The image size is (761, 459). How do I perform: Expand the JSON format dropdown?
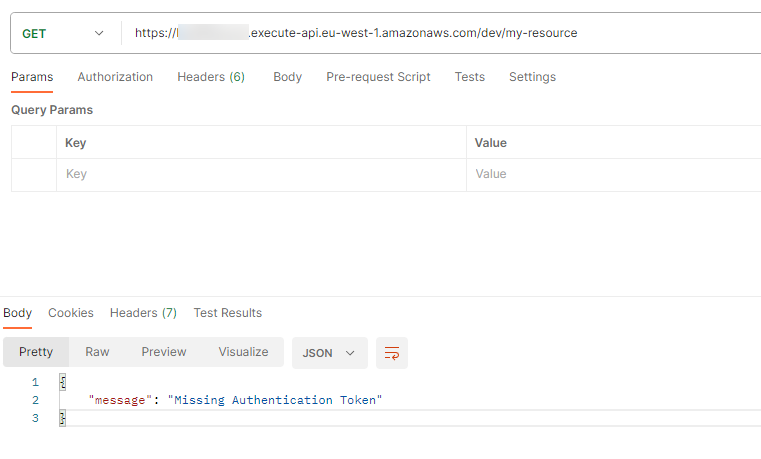click(330, 353)
